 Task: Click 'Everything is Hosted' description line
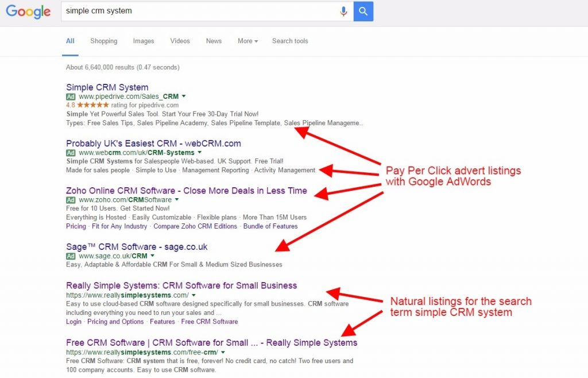point(187,218)
